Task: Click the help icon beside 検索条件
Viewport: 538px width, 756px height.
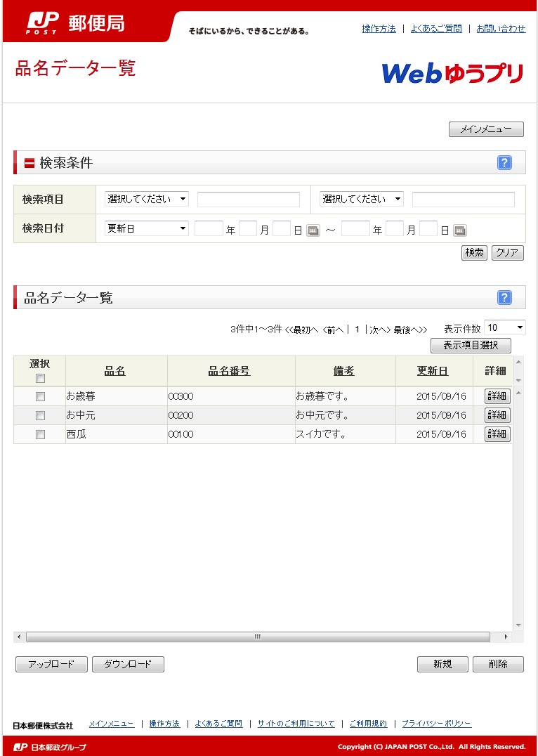Action: [504, 163]
